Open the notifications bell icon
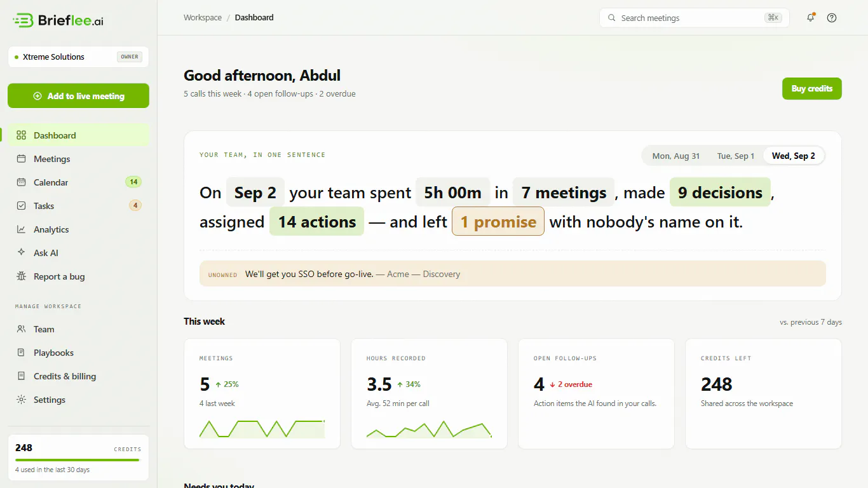This screenshot has height=488, width=868. click(811, 18)
